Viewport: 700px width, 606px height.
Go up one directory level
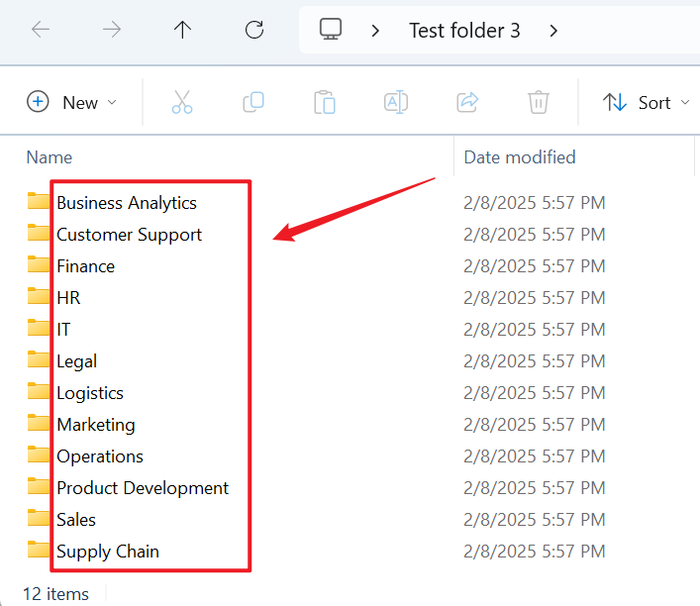(182, 30)
